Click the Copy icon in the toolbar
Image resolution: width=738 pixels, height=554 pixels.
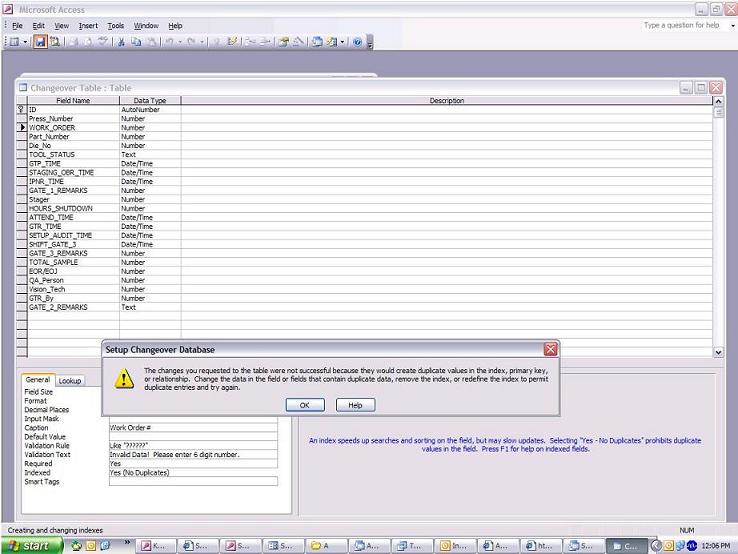[x=135, y=42]
